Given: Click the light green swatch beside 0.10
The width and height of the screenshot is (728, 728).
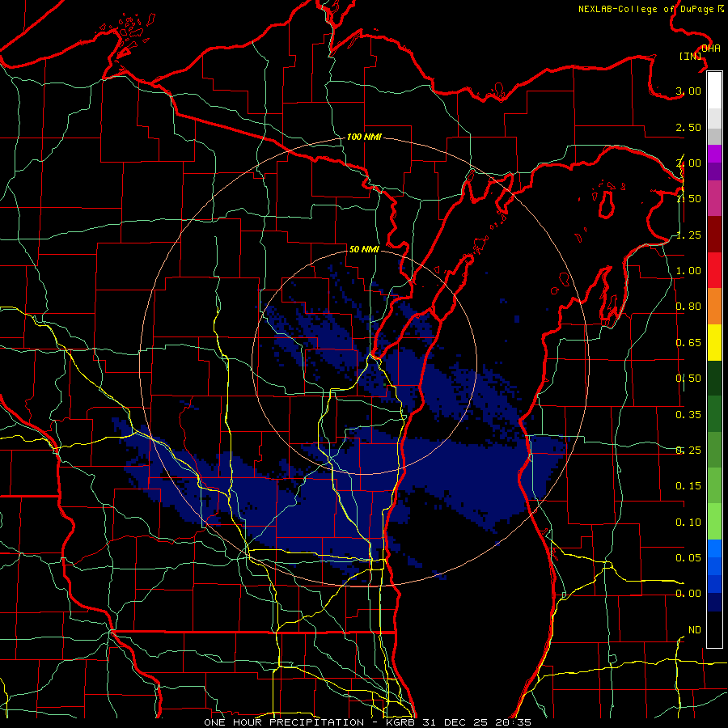Looking at the screenshot, I should click(x=714, y=522).
